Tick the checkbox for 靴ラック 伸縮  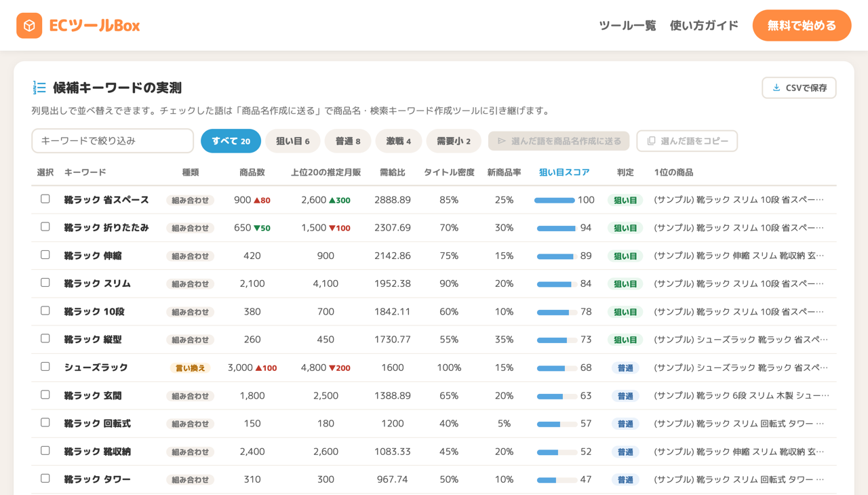click(45, 255)
